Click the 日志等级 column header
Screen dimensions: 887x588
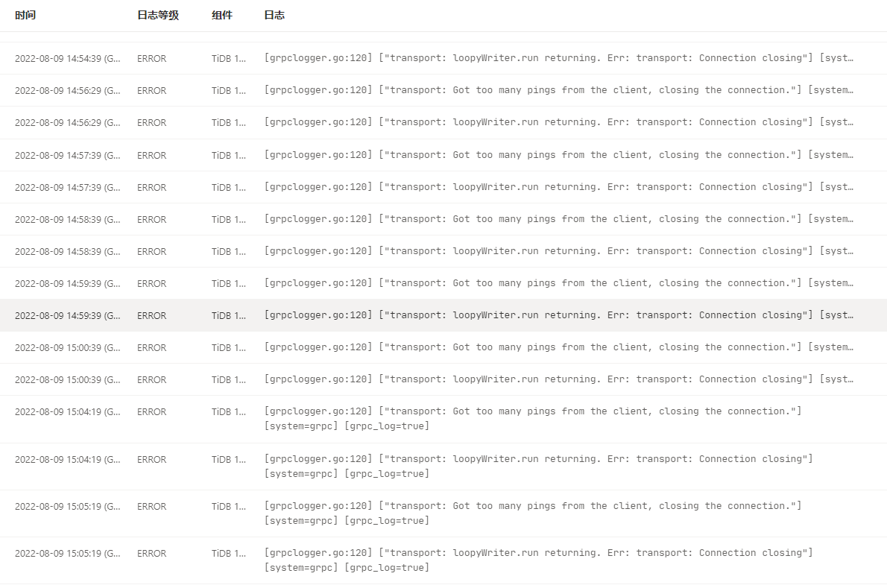[158, 15]
